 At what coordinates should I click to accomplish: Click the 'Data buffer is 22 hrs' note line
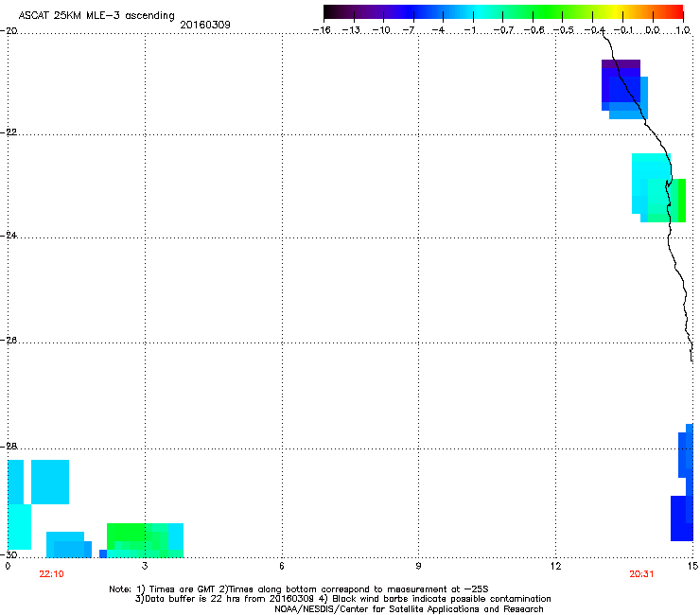point(343,599)
